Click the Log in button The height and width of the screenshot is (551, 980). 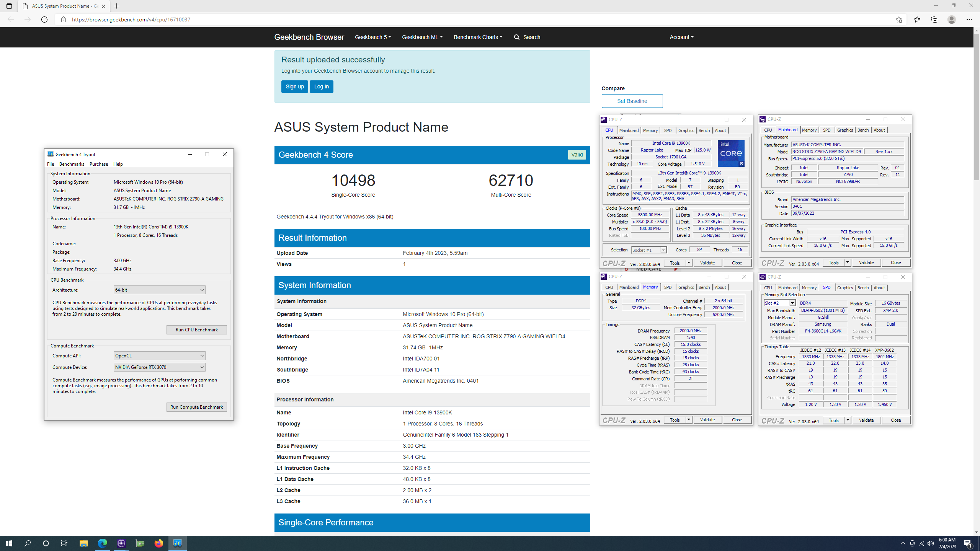[321, 87]
